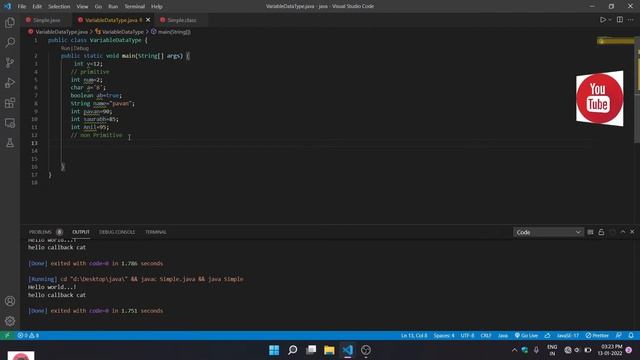Open Windows Start menu
Image resolution: width=640 pixels, height=360 pixels.
274,350
